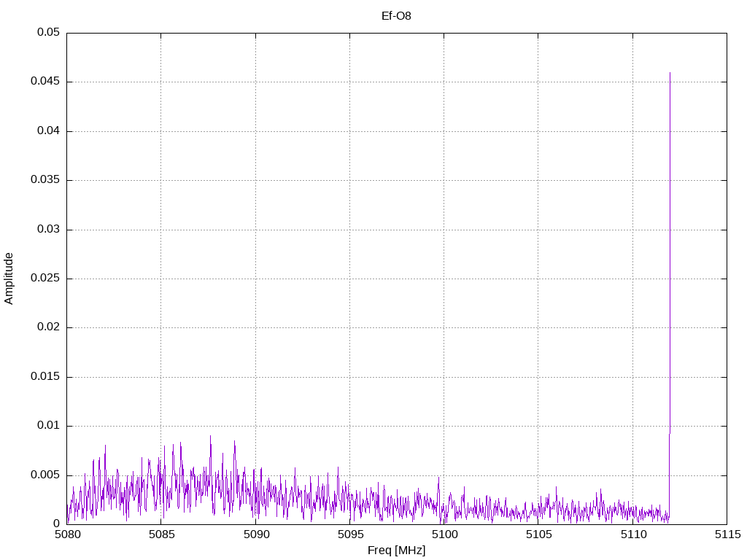Viewport: 747px width, 560px height.
Task: Click the x-axis tick label 5095
Action: click(x=350, y=534)
